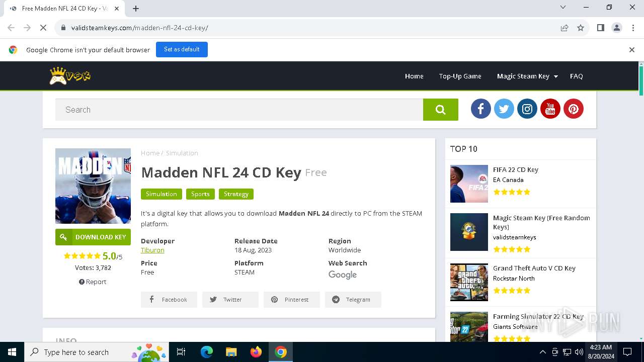Open Chrome profile avatar menu
Viewport: 644px width, 362px height.
pos(617,28)
